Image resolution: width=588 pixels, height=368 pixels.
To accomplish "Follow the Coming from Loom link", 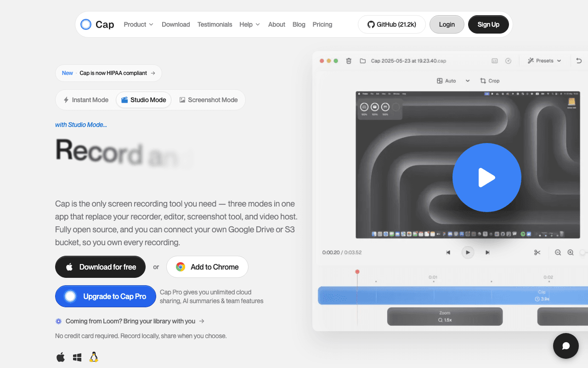I will tap(130, 321).
